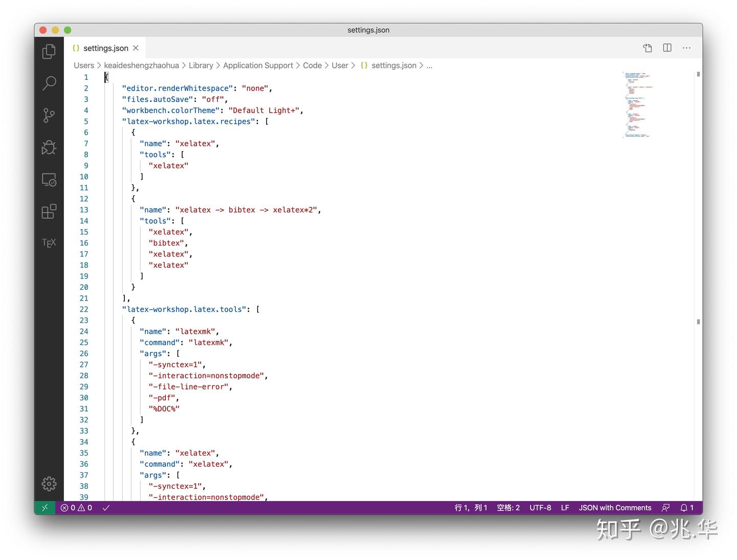737x560 pixels.
Task: Change the UTF-8 encoding setting
Action: (540, 507)
